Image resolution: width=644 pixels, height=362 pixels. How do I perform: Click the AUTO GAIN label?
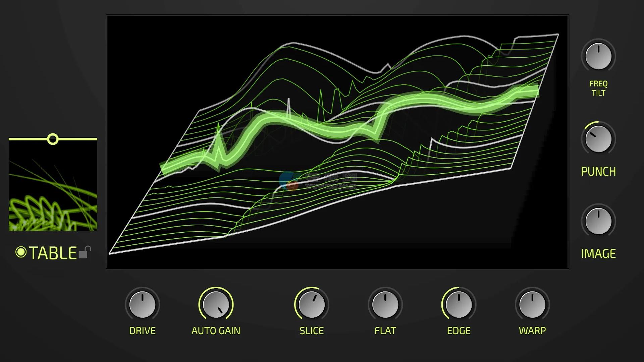(x=216, y=331)
